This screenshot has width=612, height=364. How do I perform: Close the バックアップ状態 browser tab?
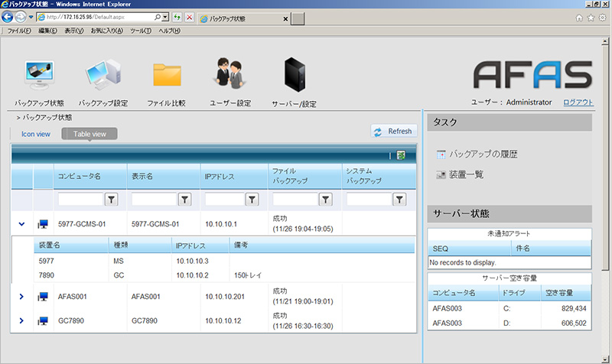point(285,18)
